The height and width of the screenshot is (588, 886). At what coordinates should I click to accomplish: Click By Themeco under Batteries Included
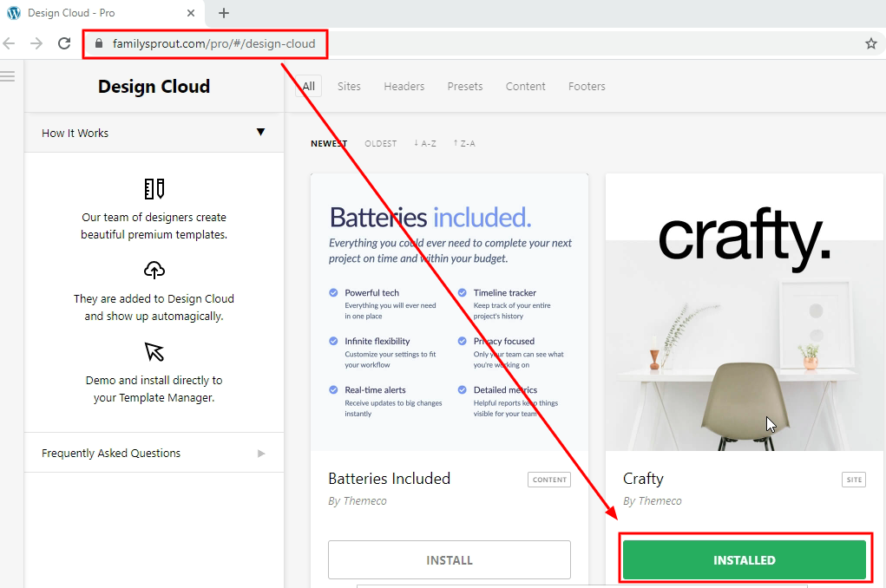(358, 501)
